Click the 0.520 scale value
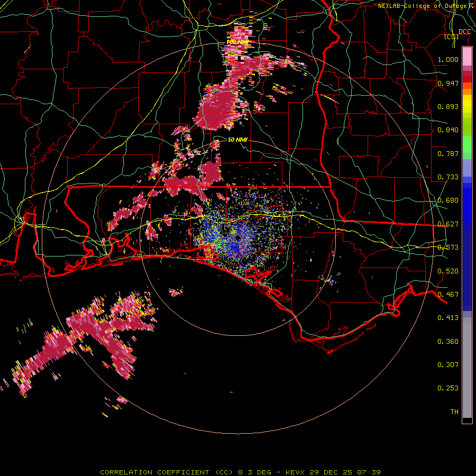Viewport: 476px width, 476px height. coord(448,271)
